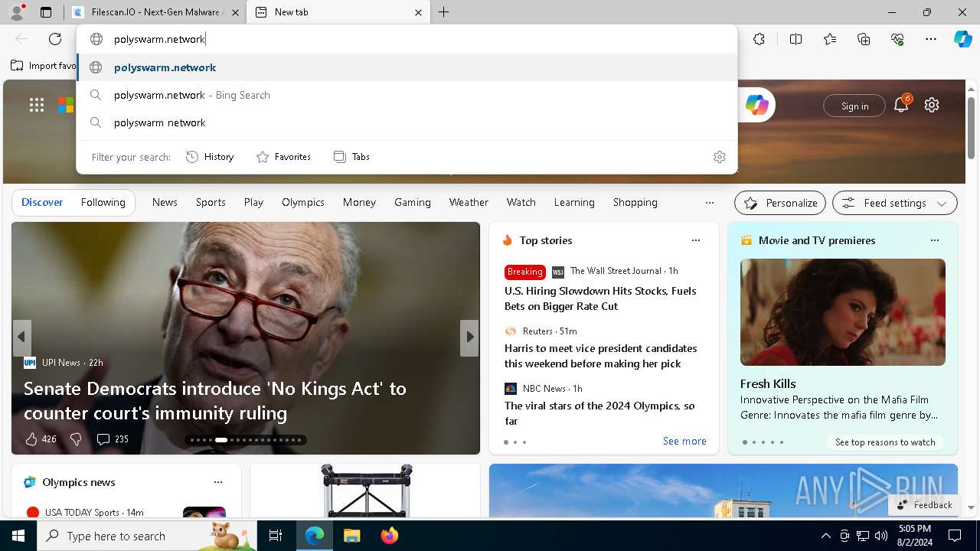Open the Olympics category
This screenshot has width=980, height=551.
[x=303, y=202]
